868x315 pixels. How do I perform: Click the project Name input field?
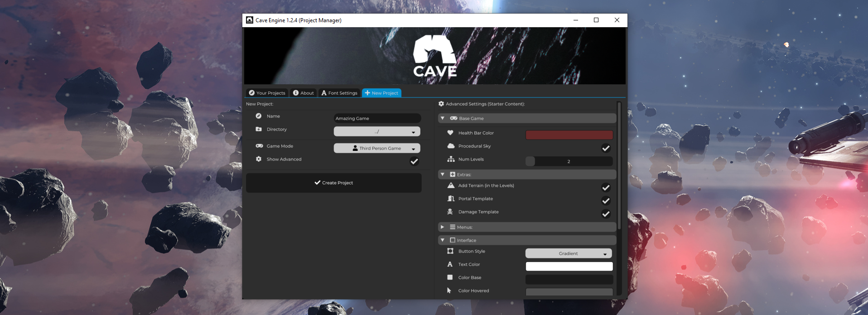tap(377, 118)
